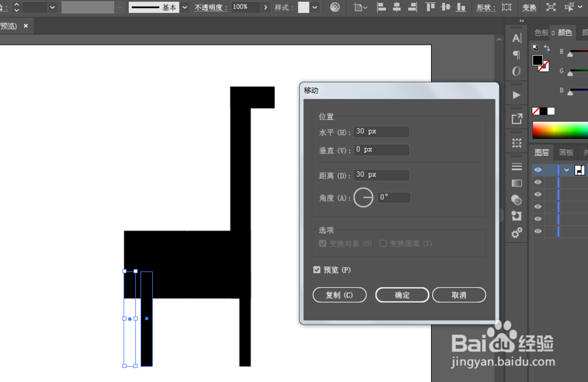Expand the opacity slider arrow
Viewport: 588px width, 382px height.
point(266,7)
